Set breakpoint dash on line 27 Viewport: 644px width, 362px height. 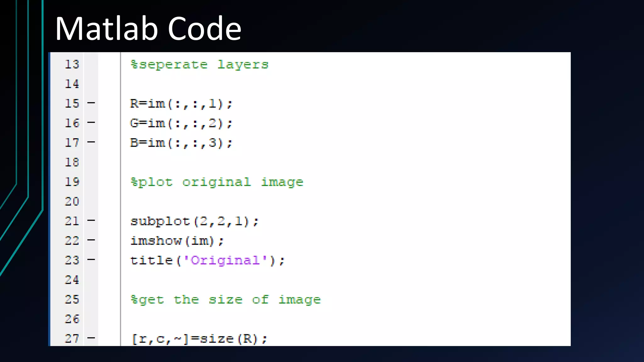(x=91, y=338)
